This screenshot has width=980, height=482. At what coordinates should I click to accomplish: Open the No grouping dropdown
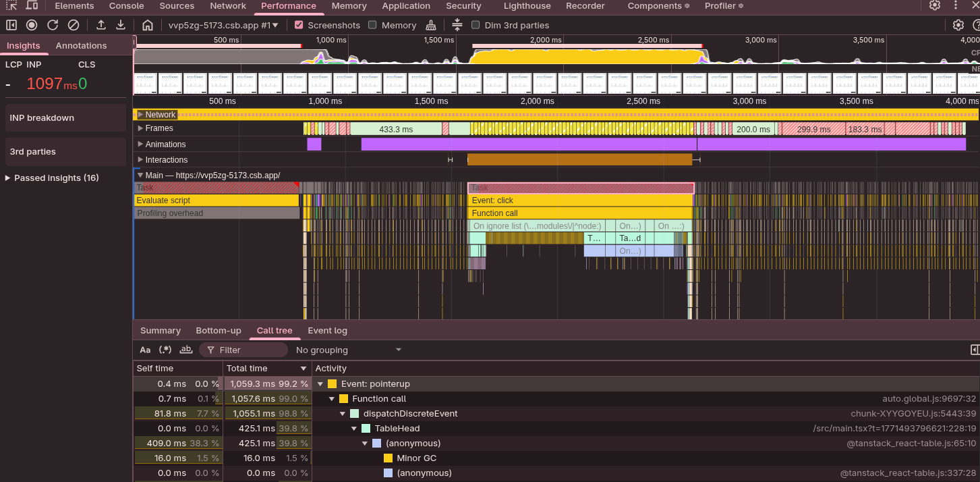pos(348,350)
